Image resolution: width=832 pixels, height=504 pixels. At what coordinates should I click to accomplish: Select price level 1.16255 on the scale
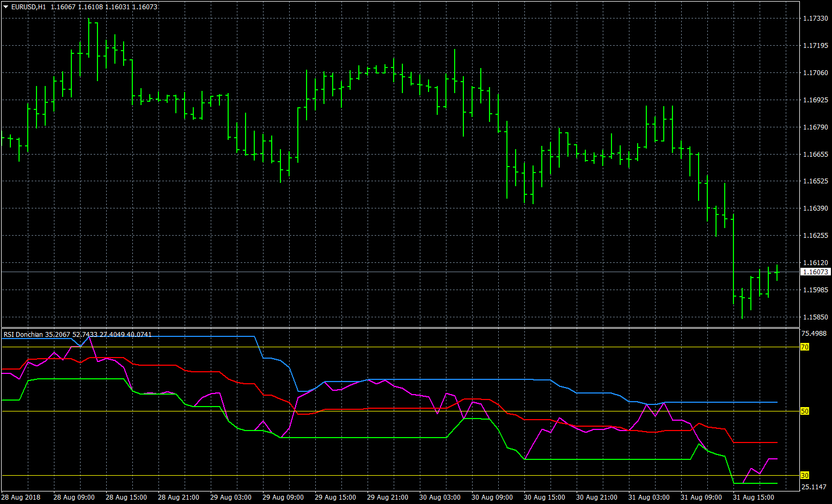(x=815, y=236)
